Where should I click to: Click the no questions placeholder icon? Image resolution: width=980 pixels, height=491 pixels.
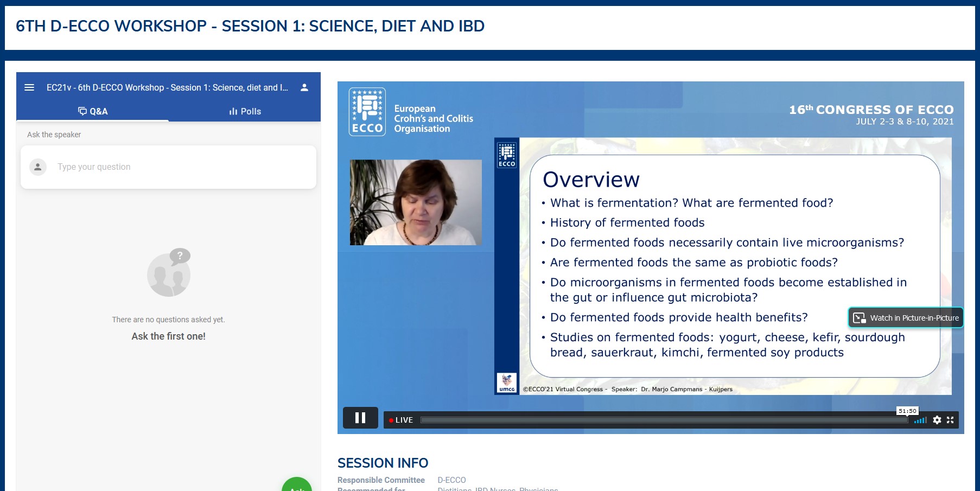(169, 272)
